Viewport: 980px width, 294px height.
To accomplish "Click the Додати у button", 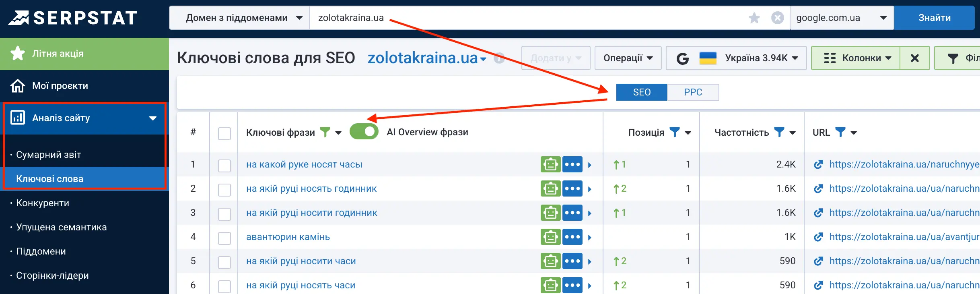I will click(556, 58).
